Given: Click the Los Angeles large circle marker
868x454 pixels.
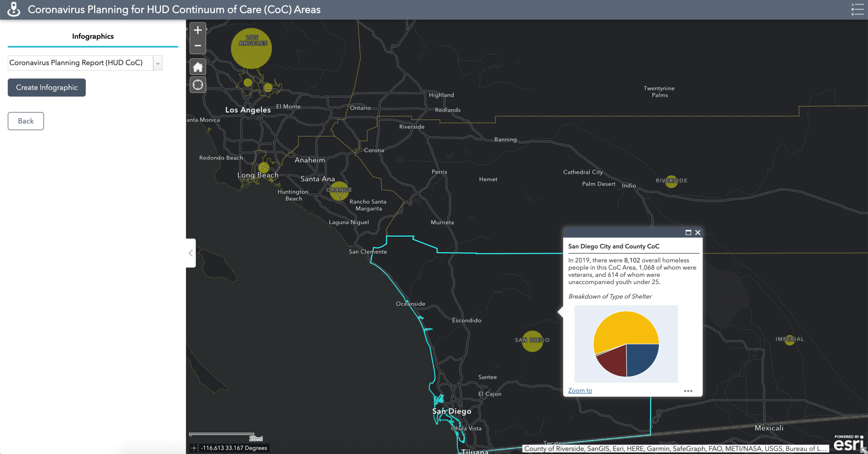Looking at the screenshot, I should pyautogui.click(x=251, y=48).
